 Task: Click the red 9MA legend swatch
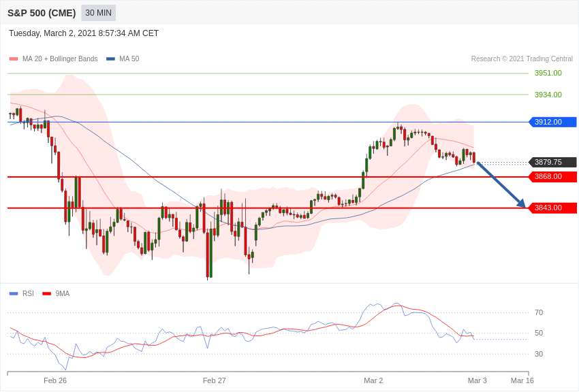pyautogui.click(x=47, y=293)
